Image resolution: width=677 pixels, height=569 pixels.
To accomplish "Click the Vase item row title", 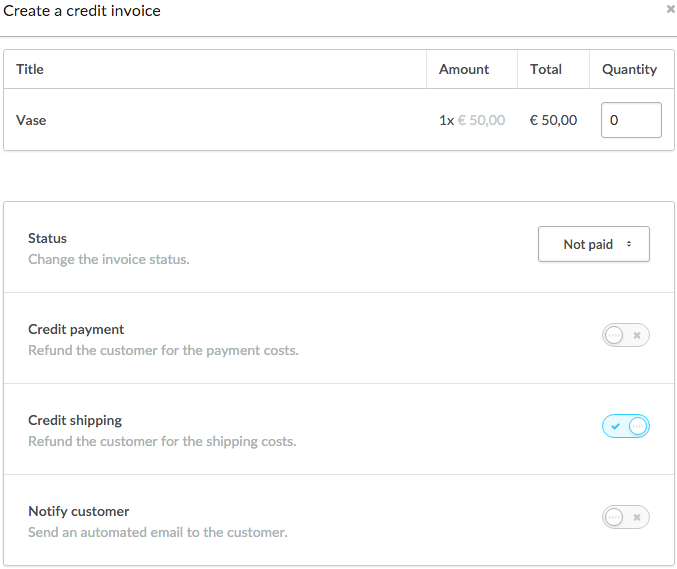I will (x=31, y=120).
